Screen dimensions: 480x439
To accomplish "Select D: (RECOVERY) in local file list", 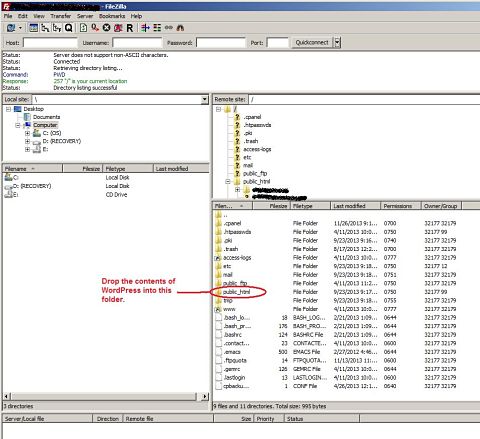I will [x=32, y=186].
